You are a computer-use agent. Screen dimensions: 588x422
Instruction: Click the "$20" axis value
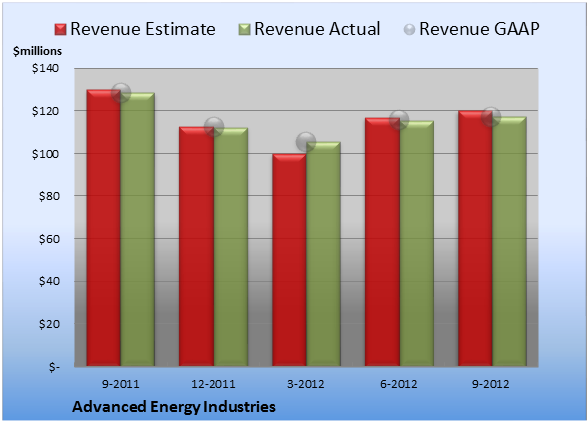click(x=49, y=324)
